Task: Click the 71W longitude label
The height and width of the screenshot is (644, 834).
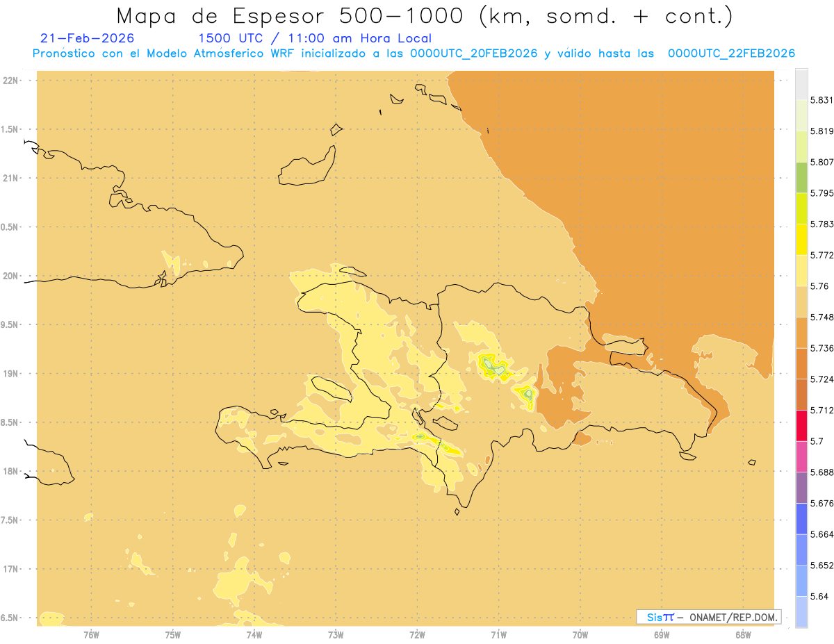Action: tap(498, 634)
